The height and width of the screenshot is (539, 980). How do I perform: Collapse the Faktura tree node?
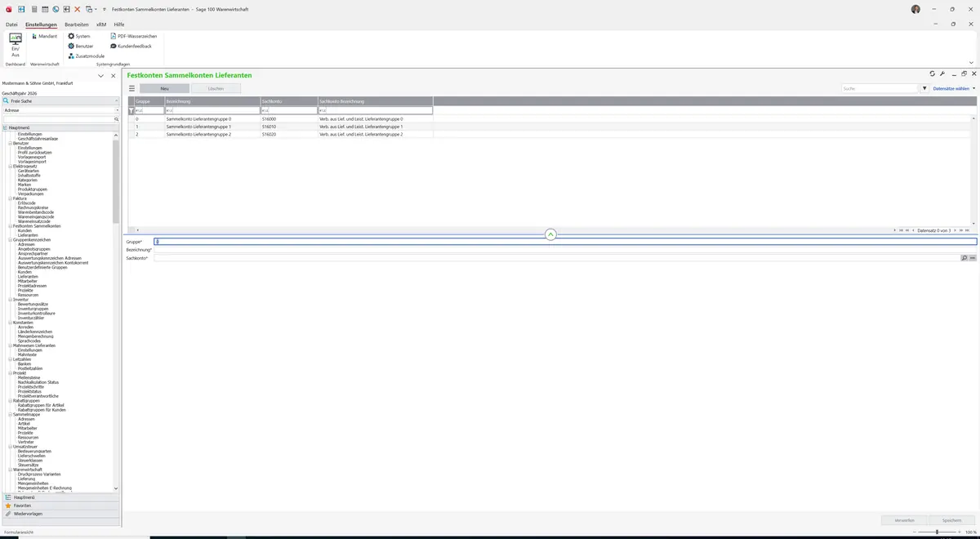(x=11, y=198)
